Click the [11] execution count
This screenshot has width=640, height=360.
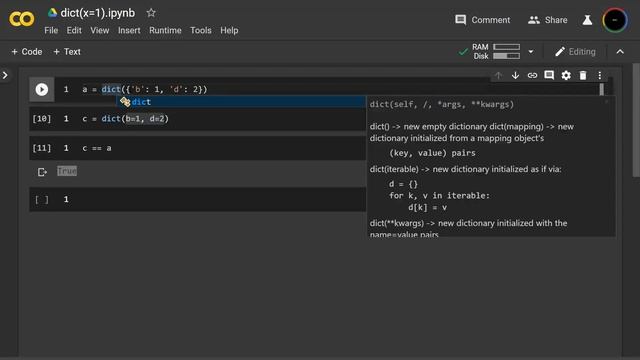pyautogui.click(x=42, y=148)
